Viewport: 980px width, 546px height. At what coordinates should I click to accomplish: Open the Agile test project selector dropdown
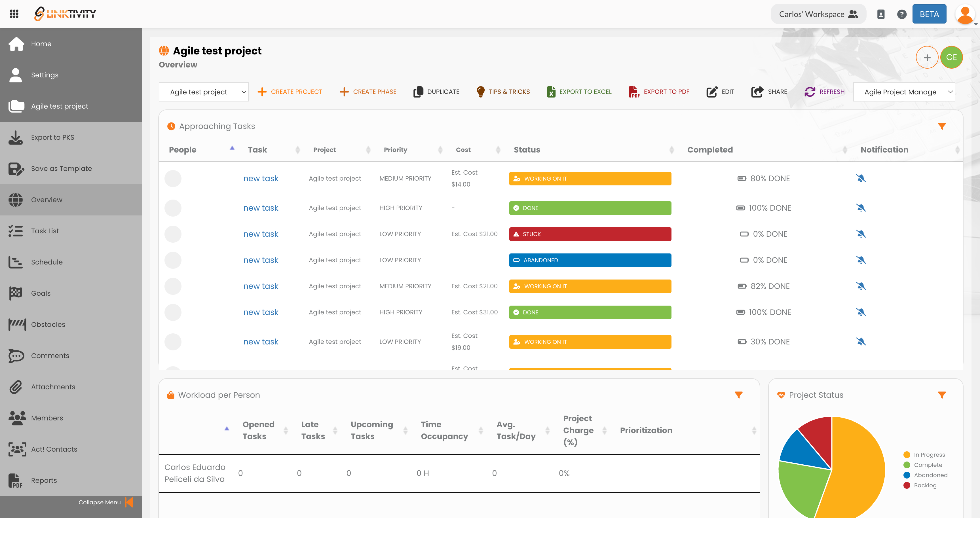click(204, 92)
